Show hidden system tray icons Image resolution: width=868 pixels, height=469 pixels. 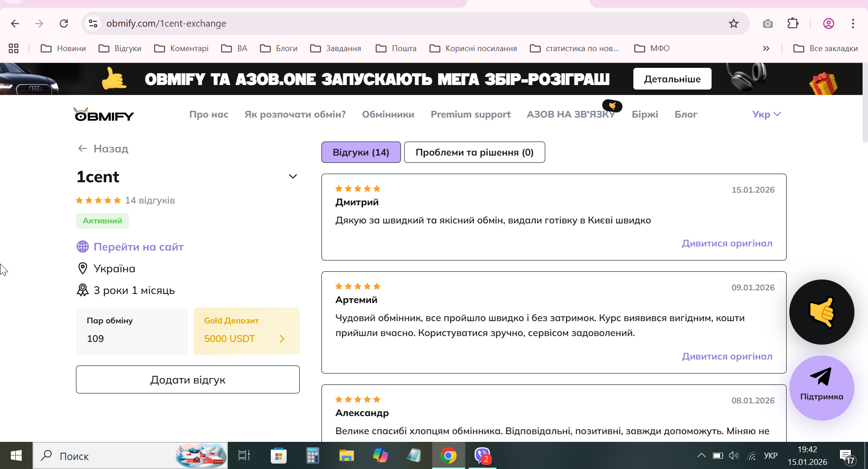coord(701,455)
